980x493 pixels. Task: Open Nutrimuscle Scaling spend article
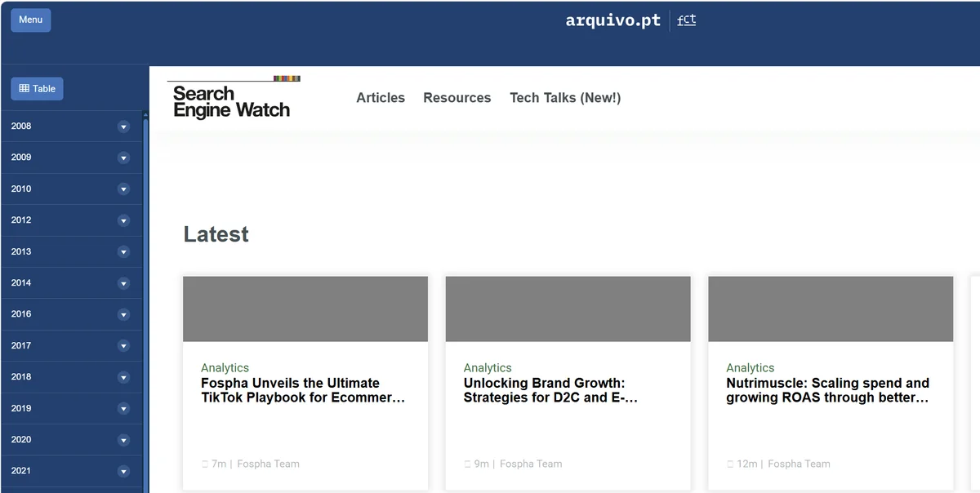tap(828, 390)
